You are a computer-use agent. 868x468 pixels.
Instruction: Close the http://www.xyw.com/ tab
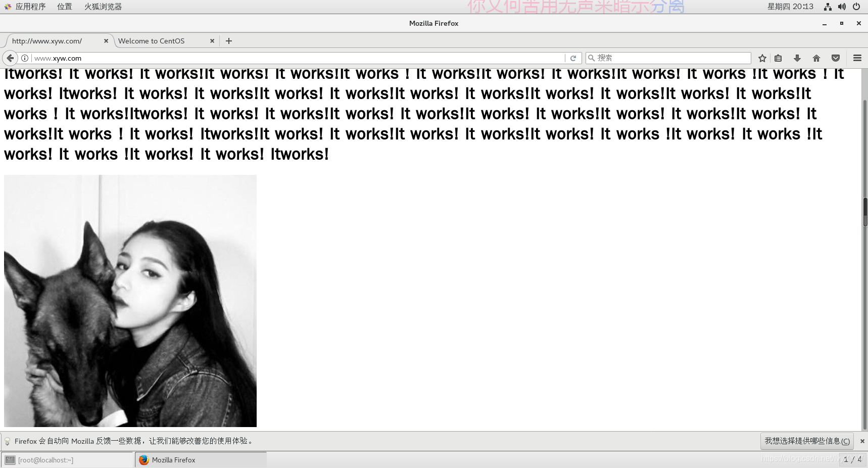pos(106,41)
